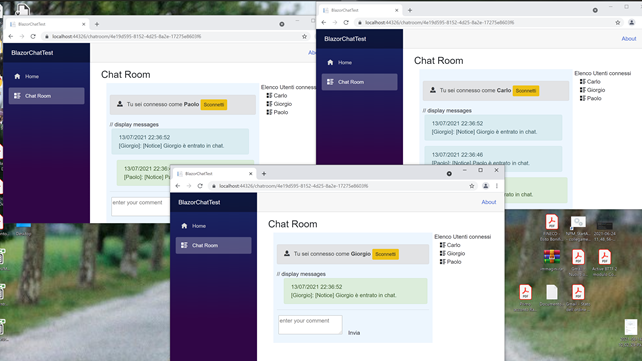Disconnect Giorgio with the Sconnetti button

385,254
